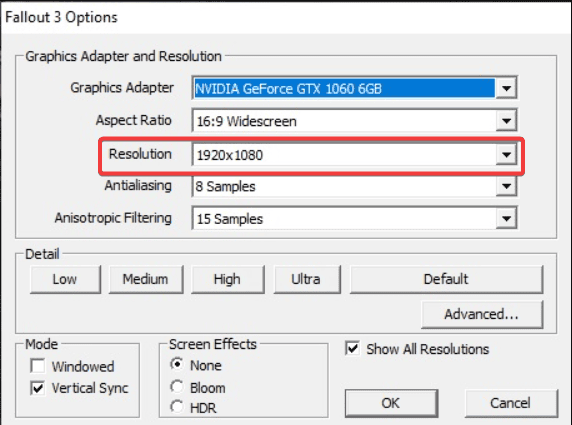This screenshot has width=572, height=425.
Task: Open the Resolution dropdown arrow
Action: pyautogui.click(x=506, y=155)
